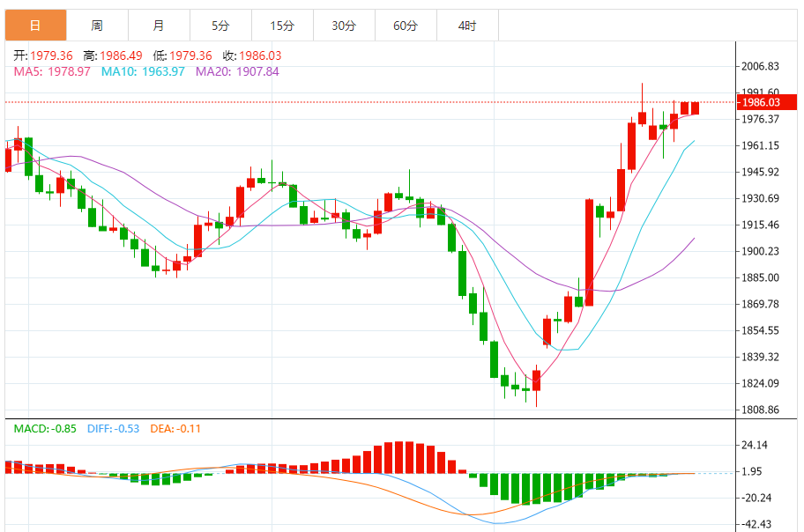Click the 1.95 MACD axis label

pos(752,471)
